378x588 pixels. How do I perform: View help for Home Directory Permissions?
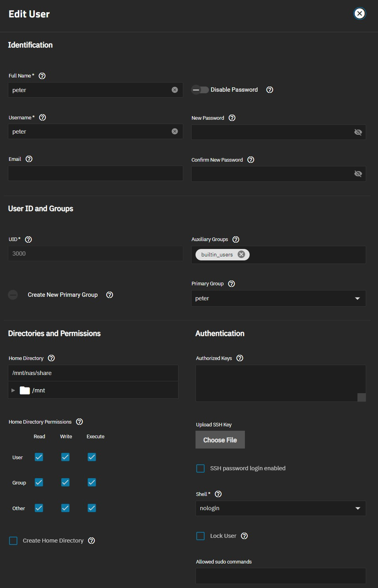click(79, 422)
